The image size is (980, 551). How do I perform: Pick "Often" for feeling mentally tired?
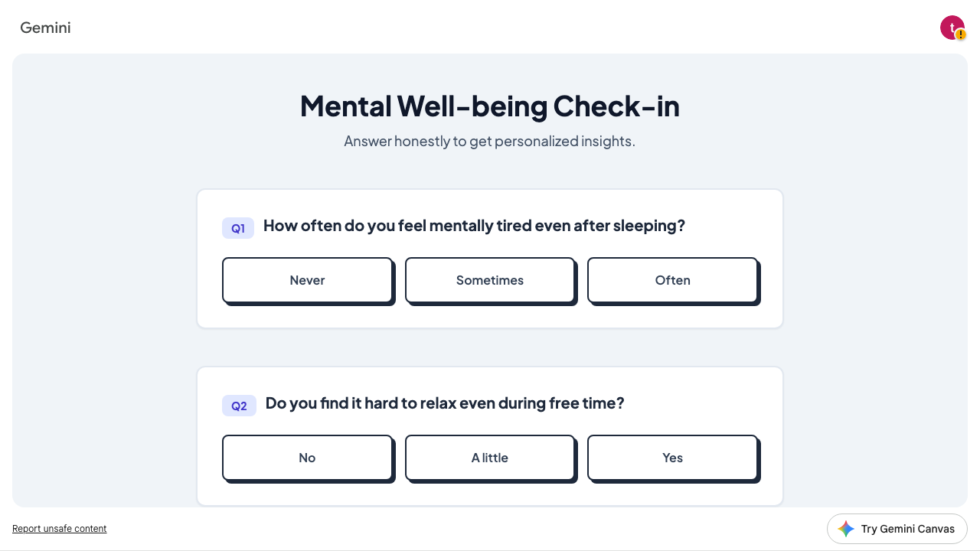[672, 280]
